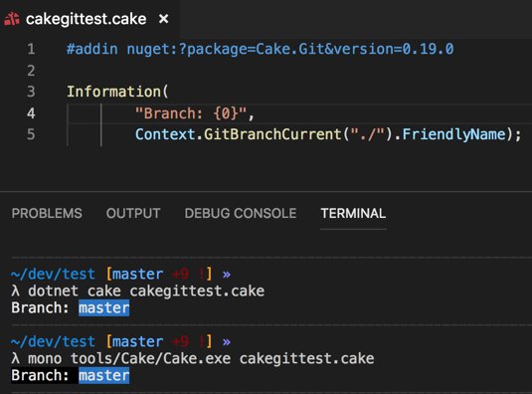This screenshot has width=532, height=394.
Task: Click the FriendlyName property
Action: click(x=454, y=134)
